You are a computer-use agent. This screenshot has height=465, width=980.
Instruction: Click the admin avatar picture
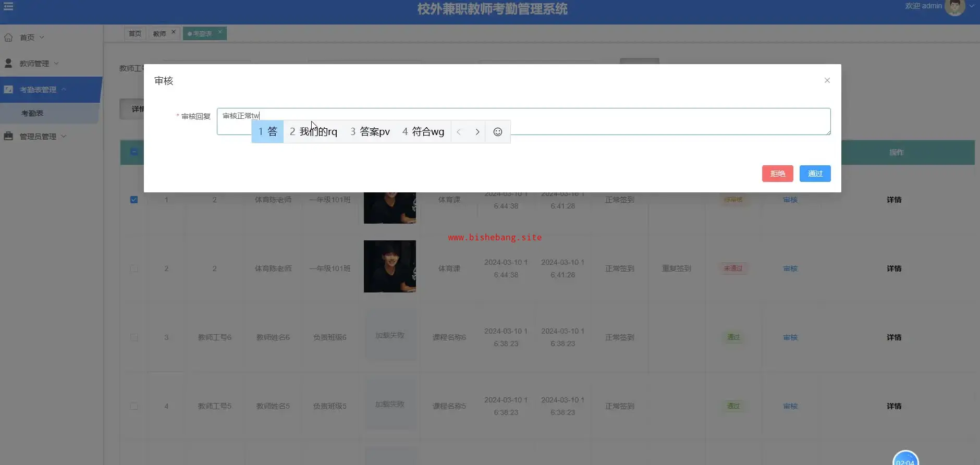tap(954, 7)
